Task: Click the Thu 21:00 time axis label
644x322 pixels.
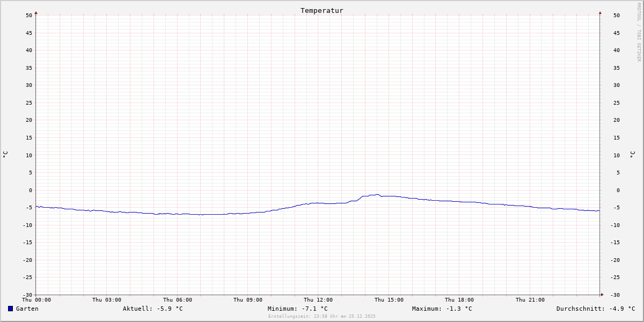Action: [x=530, y=300]
